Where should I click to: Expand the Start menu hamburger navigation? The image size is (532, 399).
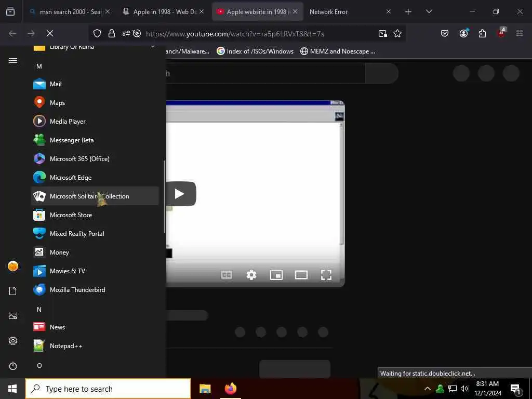13,60
